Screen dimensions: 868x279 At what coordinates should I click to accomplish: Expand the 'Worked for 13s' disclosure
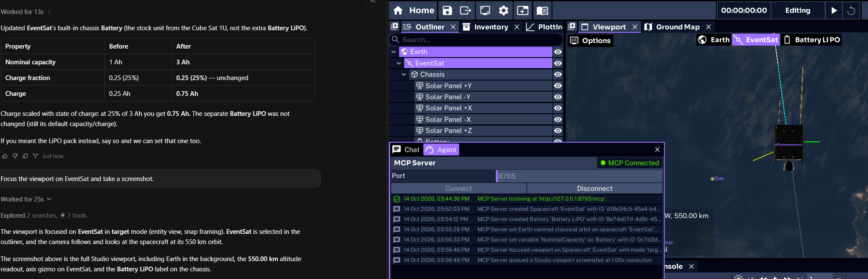point(26,12)
